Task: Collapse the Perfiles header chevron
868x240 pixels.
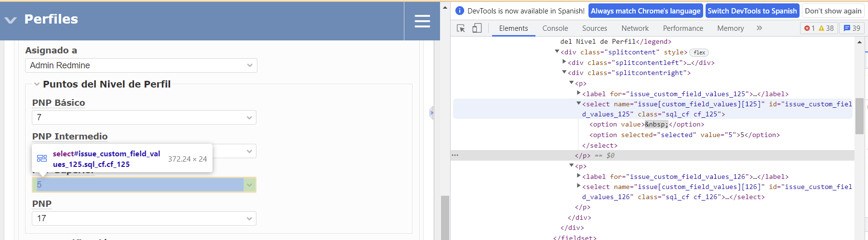Action: point(11,20)
